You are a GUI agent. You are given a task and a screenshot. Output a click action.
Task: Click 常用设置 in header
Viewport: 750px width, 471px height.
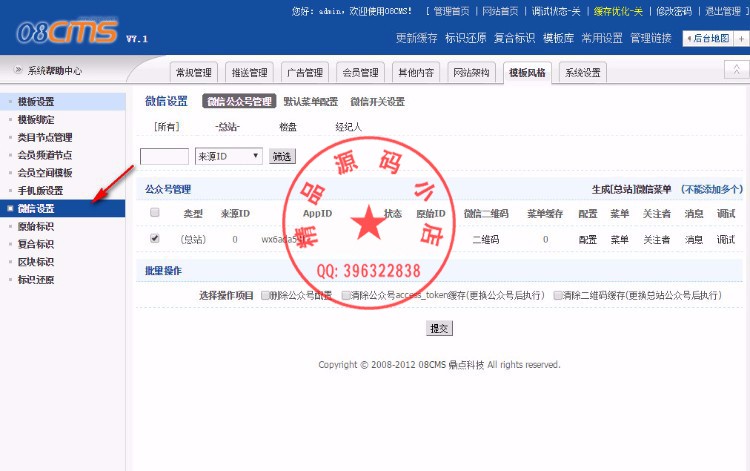tap(602, 38)
